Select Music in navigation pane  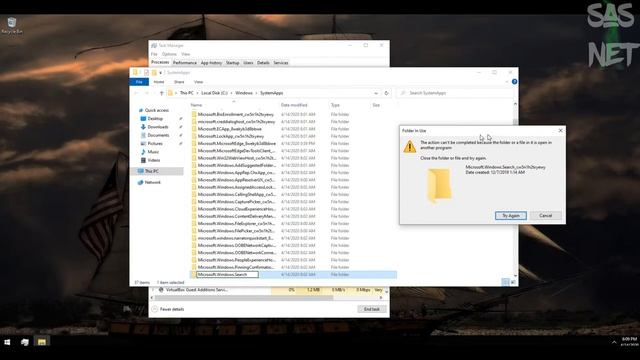click(x=153, y=152)
